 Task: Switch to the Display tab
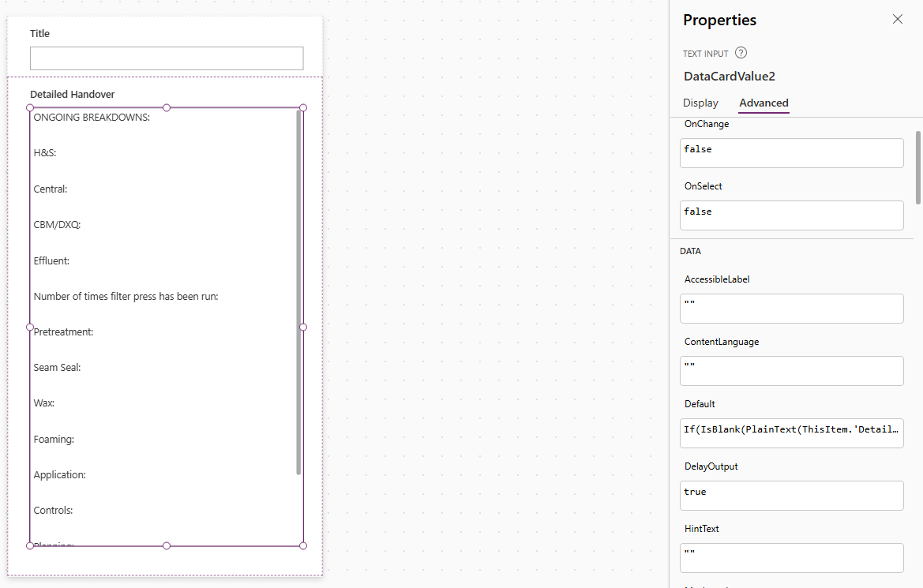(700, 103)
